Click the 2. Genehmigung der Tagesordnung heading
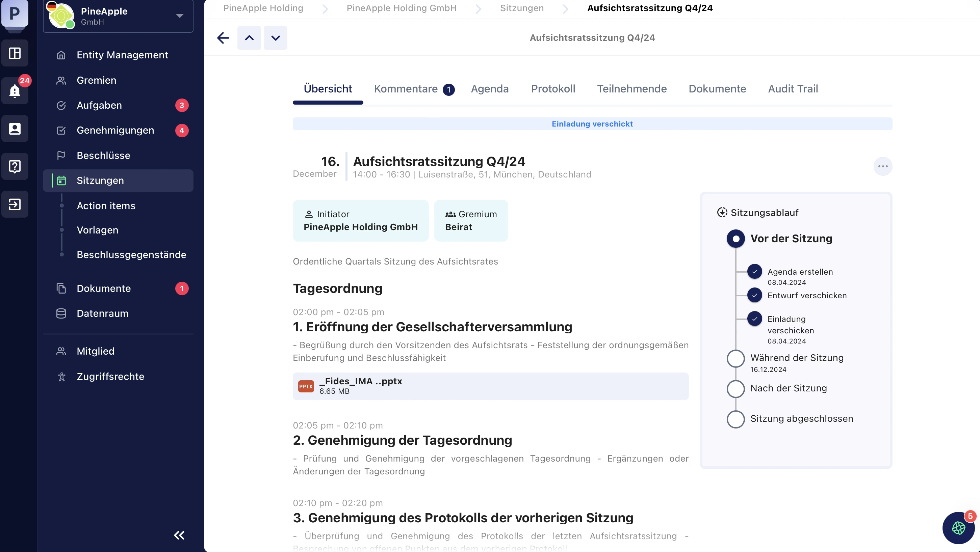 [402, 440]
